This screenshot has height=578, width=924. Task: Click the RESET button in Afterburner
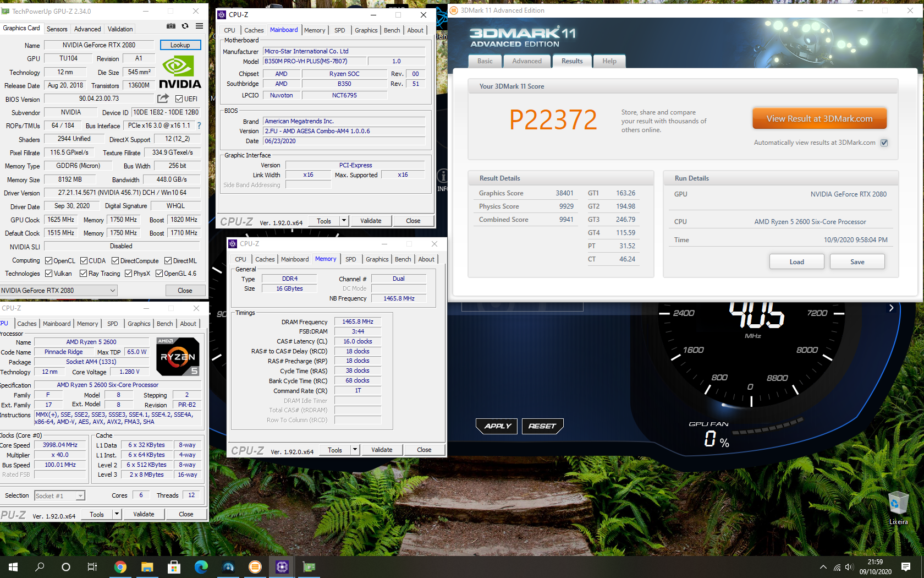[x=542, y=426]
